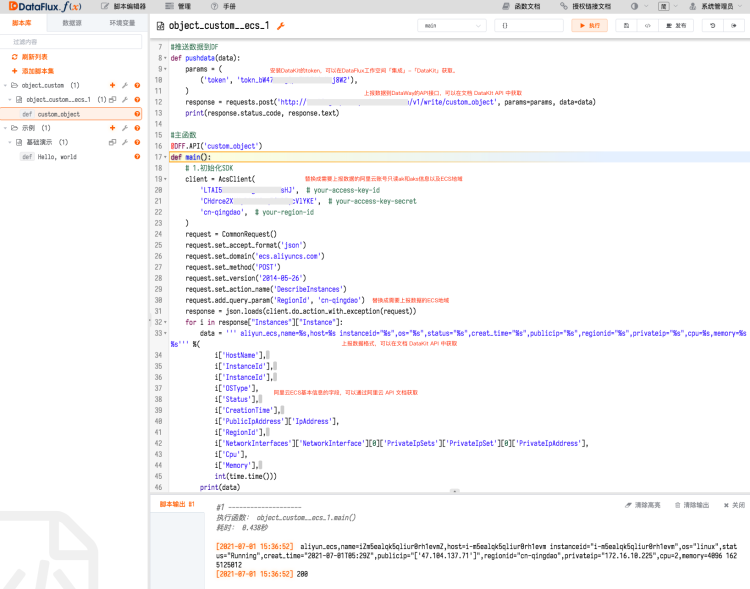Click copy icon on object_custom__ecs_1 row
The height and width of the screenshot is (589, 750).
point(112,100)
